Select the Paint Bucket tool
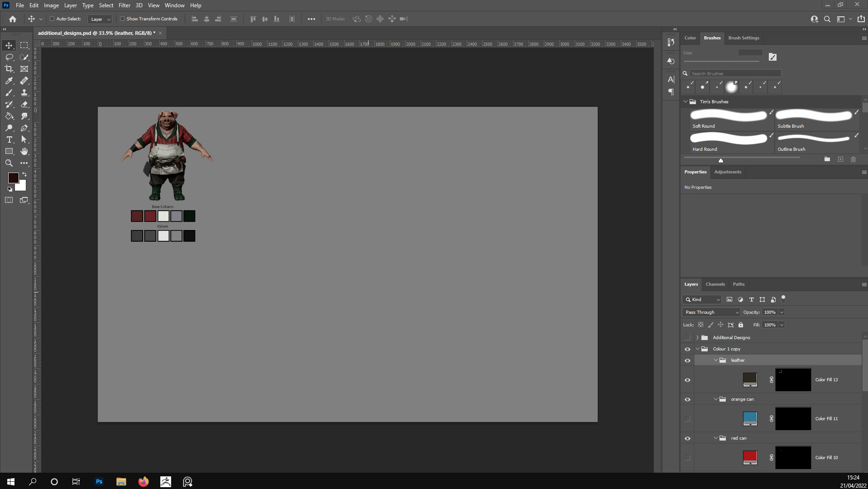Screen dimensions: 868x489 pyautogui.click(x=9, y=116)
